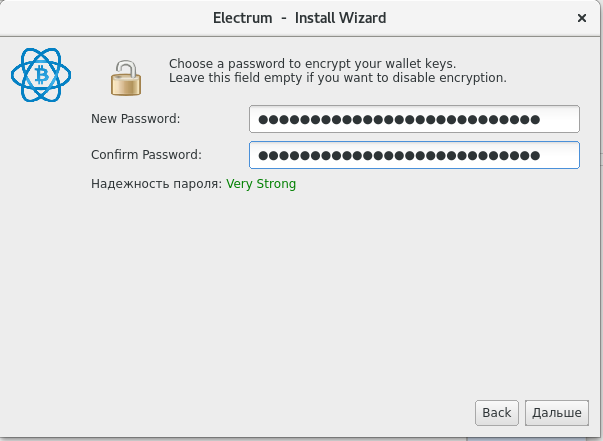The width and height of the screenshot is (603, 441).
Task: Click the "Confirm Password:" label
Action: pos(146,155)
